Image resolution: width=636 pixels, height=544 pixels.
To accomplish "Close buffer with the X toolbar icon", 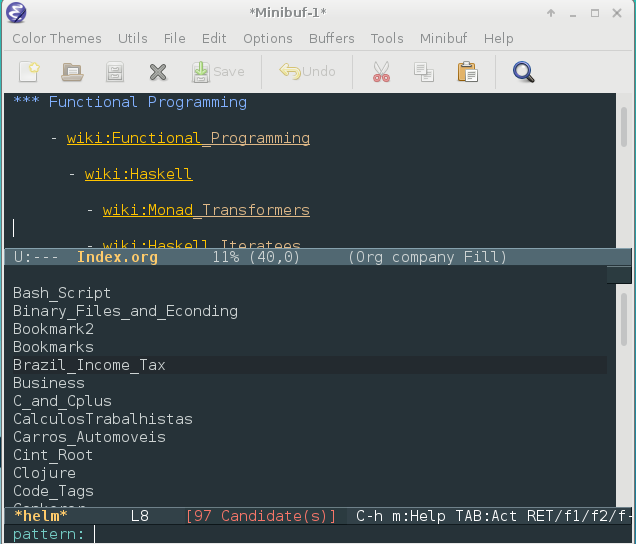I will coord(158,72).
